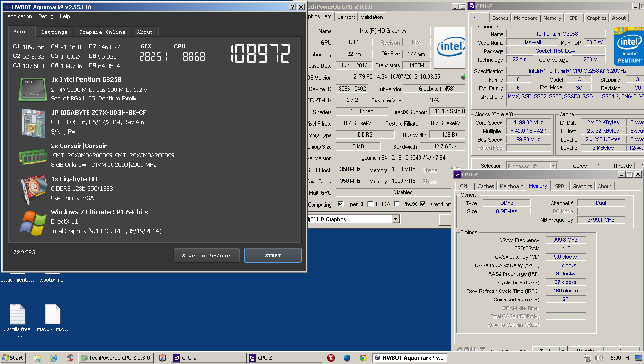
Task: Open the Help menu in Aquamark
Action: [x=65, y=16]
